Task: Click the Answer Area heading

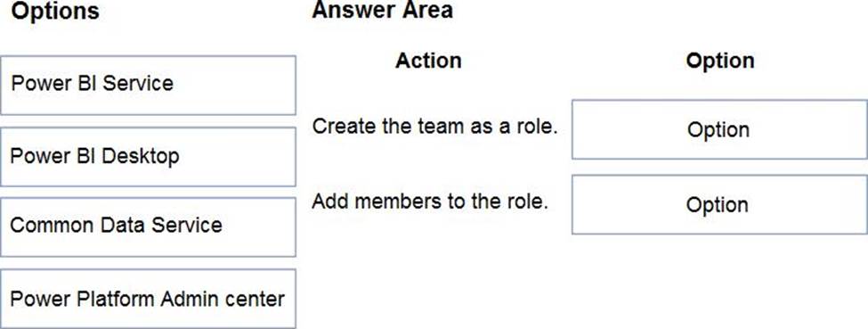Action: 383,10
